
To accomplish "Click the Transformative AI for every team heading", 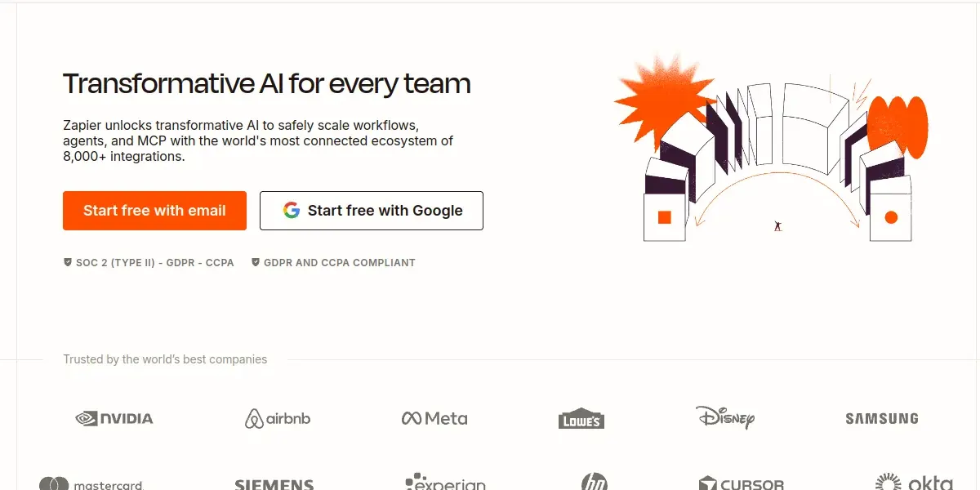I will [267, 83].
